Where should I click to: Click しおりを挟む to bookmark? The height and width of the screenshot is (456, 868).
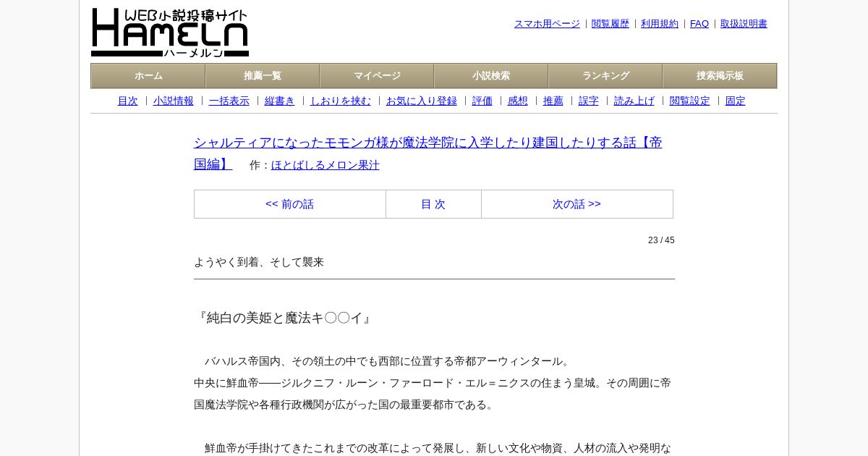[x=341, y=101]
